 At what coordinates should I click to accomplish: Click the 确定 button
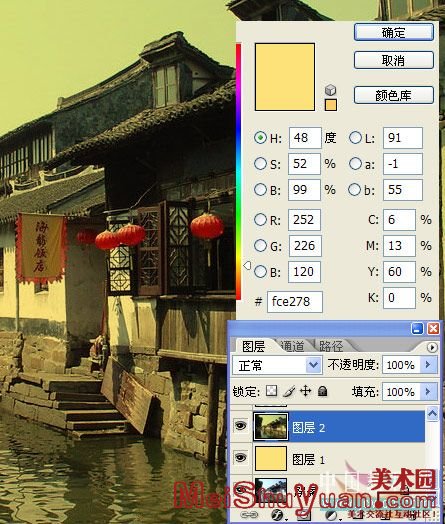[394, 32]
